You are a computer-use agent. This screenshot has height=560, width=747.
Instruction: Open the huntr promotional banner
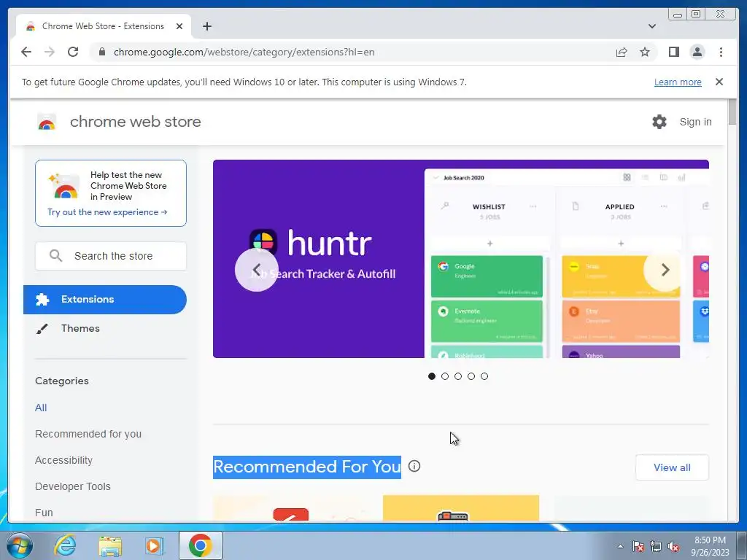pos(461,259)
